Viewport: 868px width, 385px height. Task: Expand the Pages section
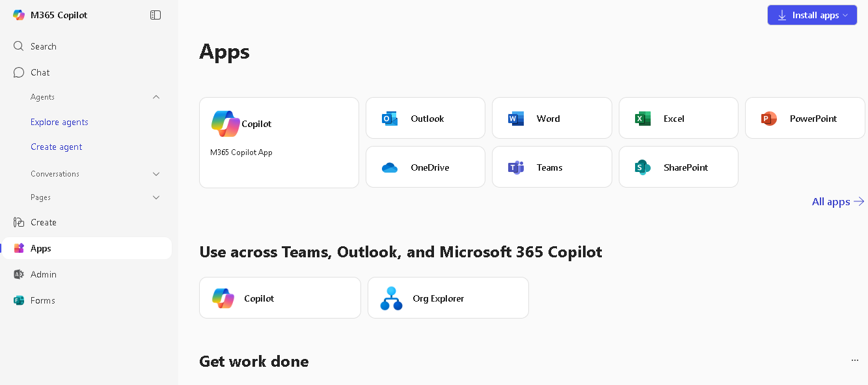(x=156, y=197)
